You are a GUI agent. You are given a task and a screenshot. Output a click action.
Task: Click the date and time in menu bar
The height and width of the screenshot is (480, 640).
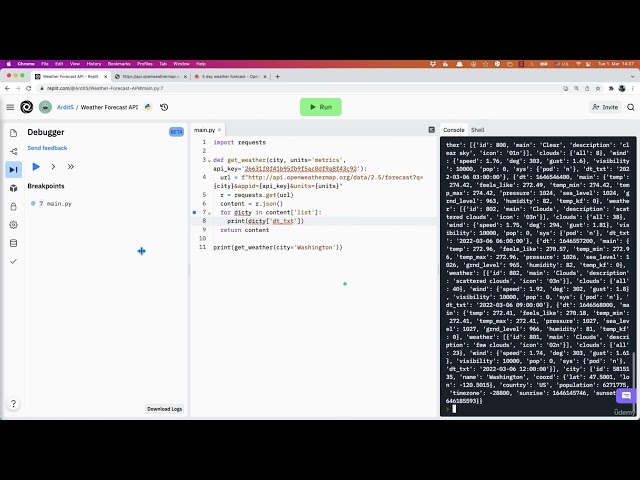click(x=616, y=64)
